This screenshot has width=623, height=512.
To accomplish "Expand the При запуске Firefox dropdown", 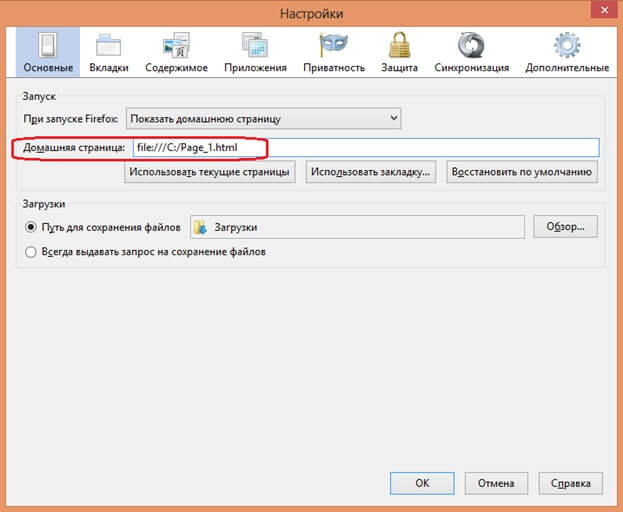I will click(x=263, y=118).
